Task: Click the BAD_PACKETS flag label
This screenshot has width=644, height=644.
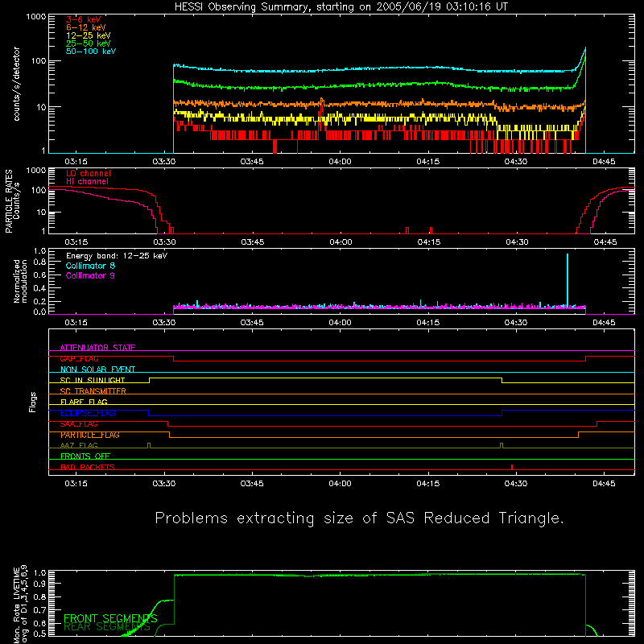Action: click(88, 467)
